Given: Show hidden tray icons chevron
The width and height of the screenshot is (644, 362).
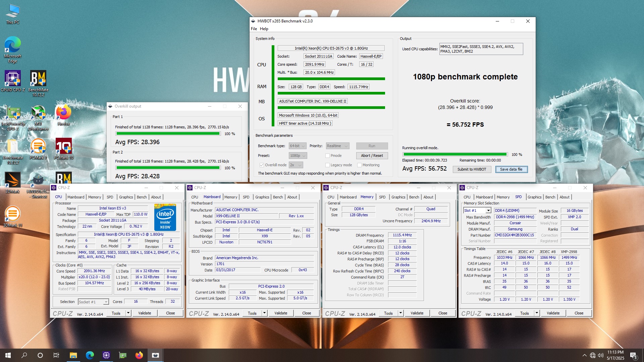Looking at the screenshot, I should (585, 355).
